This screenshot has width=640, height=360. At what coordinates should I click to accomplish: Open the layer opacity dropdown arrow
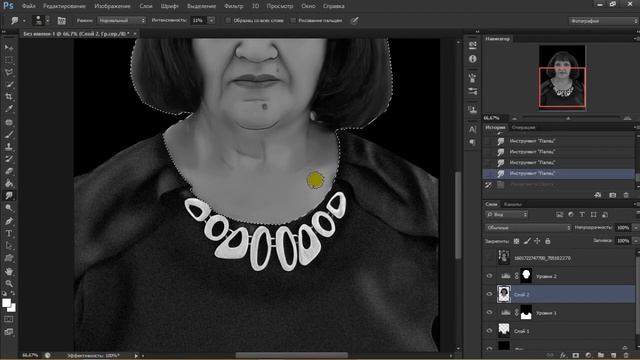(x=636, y=228)
